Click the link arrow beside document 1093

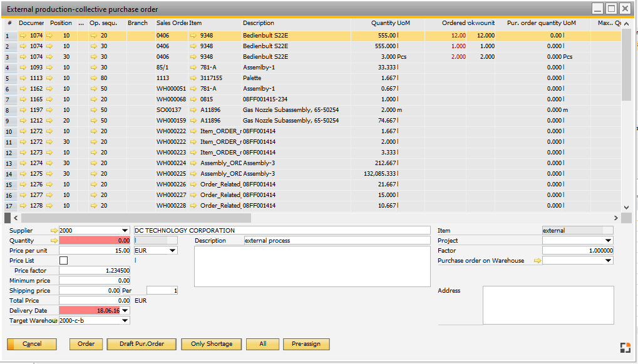(x=23, y=68)
